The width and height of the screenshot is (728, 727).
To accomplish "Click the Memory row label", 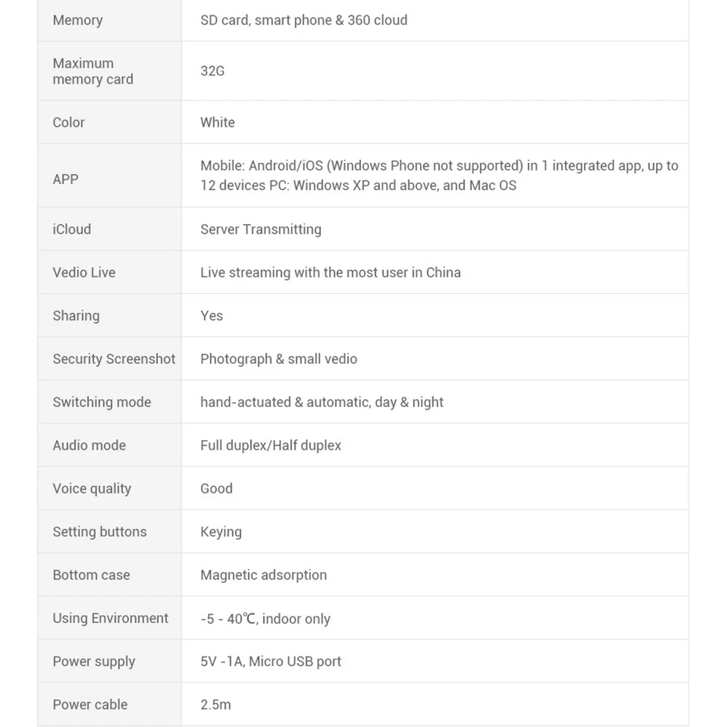I will point(78,20).
